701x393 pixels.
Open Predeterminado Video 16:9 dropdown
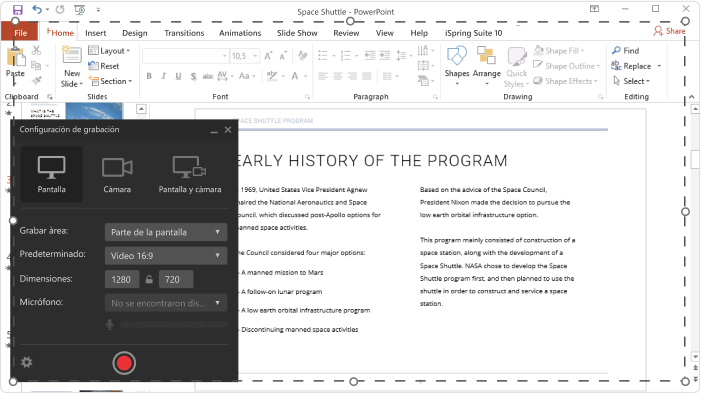[166, 256]
